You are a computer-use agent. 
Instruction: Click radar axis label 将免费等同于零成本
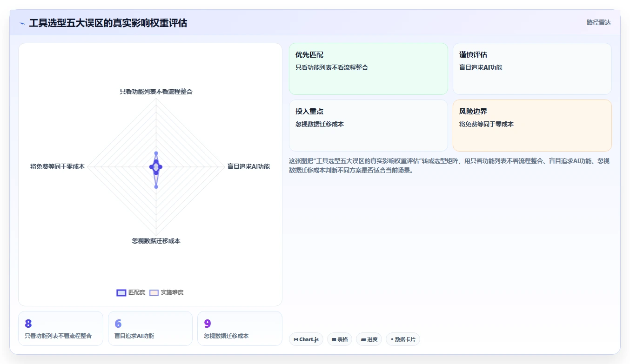[x=58, y=166]
